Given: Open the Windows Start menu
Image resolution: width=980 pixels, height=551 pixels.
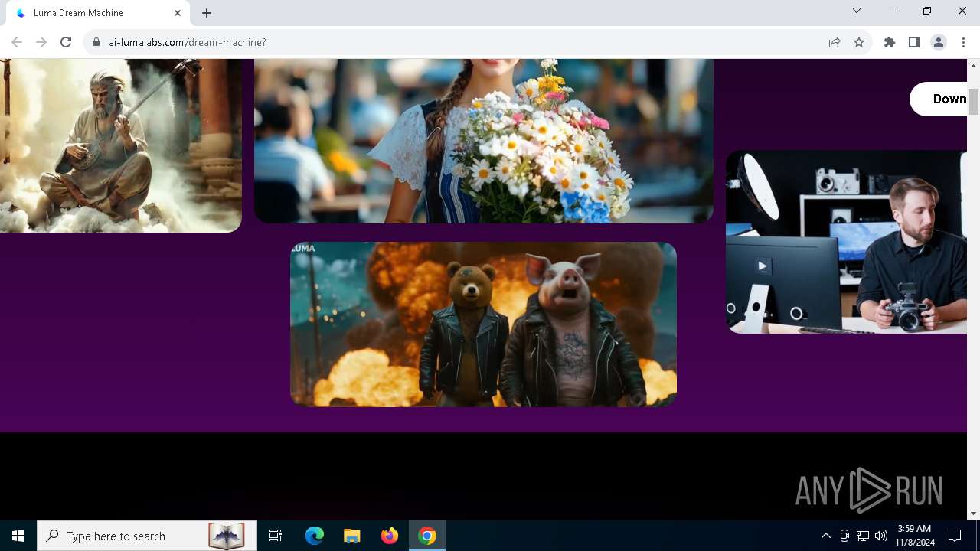Looking at the screenshot, I should click(x=18, y=536).
